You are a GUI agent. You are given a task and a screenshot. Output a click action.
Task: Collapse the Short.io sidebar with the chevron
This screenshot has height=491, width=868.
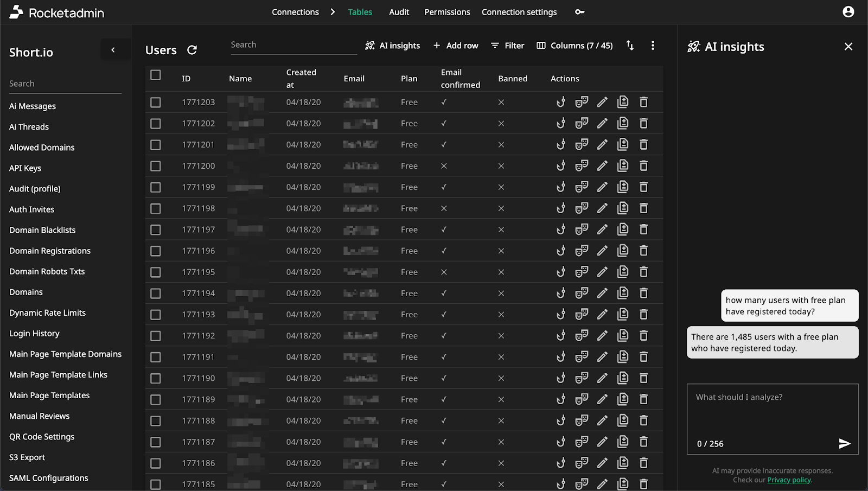[114, 49]
